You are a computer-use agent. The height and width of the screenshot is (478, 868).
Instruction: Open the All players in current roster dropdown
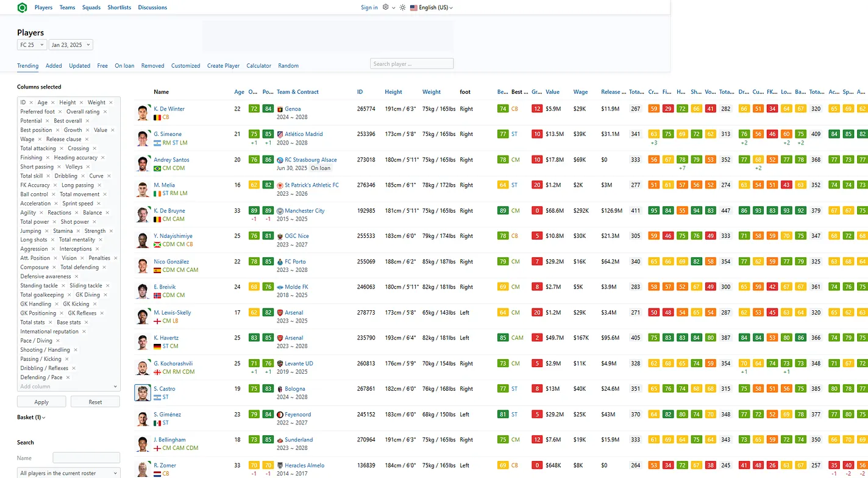click(x=68, y=473)
